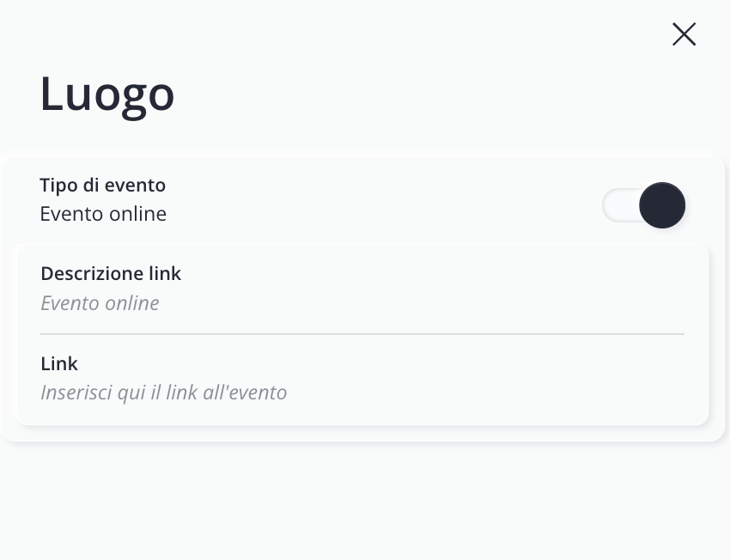The image size is (730, 560).
Task: Click empty space right of the Luogo title
Action: pos(412,93)
